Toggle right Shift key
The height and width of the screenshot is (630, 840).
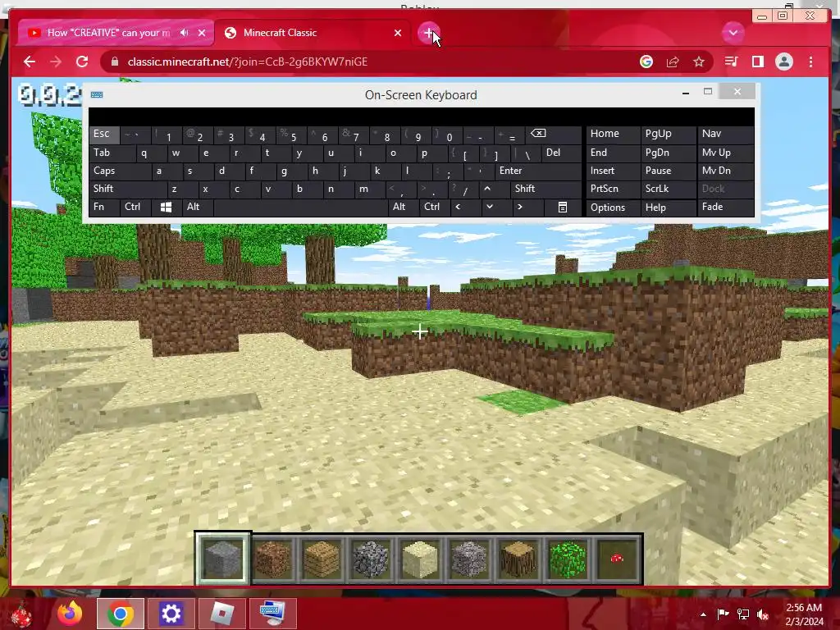point(546,189)
